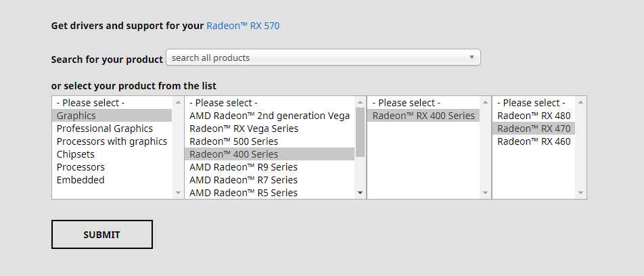Focus the search all products field
644x276 pixels.
323,57
